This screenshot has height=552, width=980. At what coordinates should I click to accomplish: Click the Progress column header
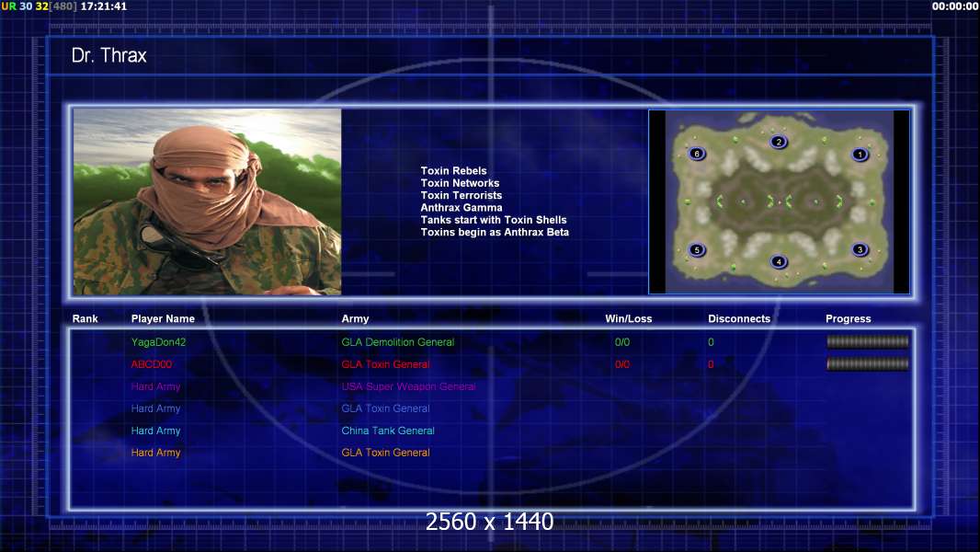pyautogui.click(x=849, y=319)
